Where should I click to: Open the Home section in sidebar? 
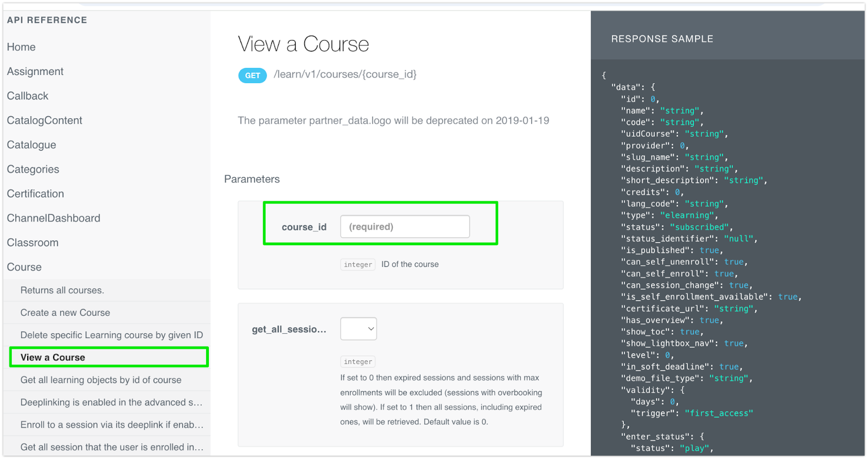[x=21, y=47]
